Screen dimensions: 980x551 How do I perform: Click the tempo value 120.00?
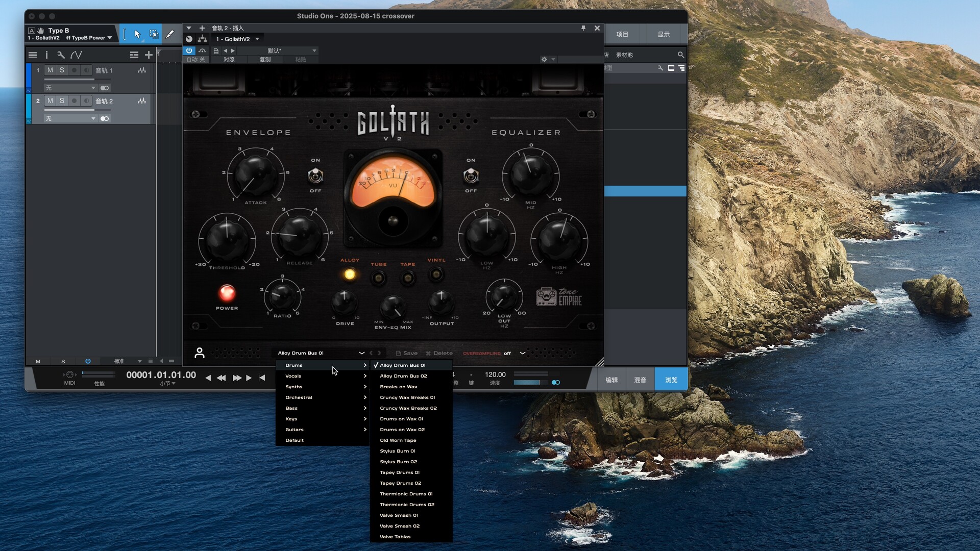(x=495, y=374)
